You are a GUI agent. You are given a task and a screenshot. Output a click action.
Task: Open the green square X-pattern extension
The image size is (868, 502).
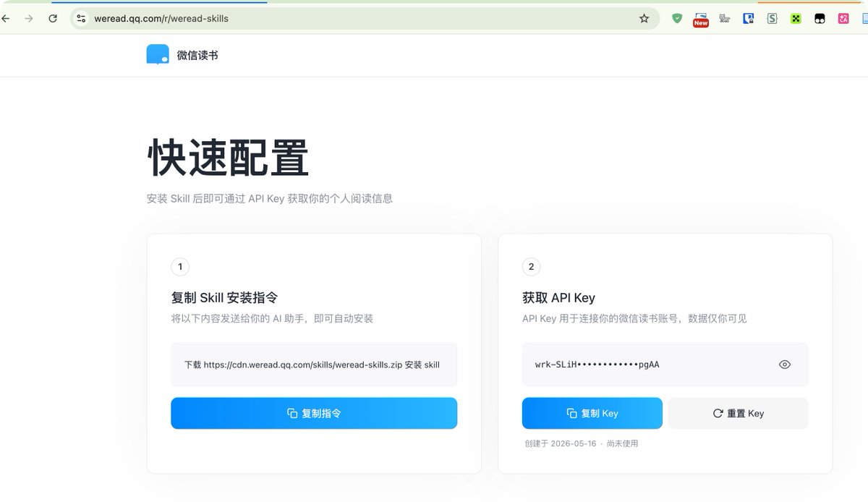(x=796, y=19)
